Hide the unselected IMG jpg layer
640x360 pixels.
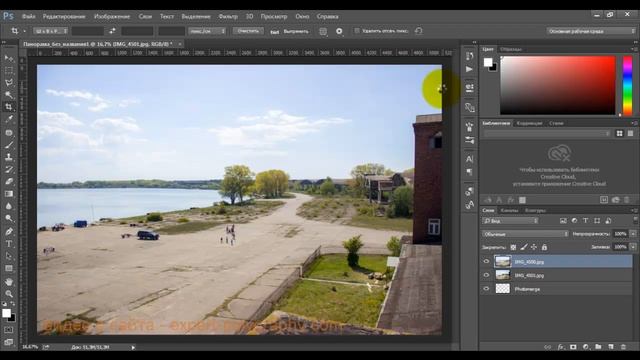pos(486,275)
